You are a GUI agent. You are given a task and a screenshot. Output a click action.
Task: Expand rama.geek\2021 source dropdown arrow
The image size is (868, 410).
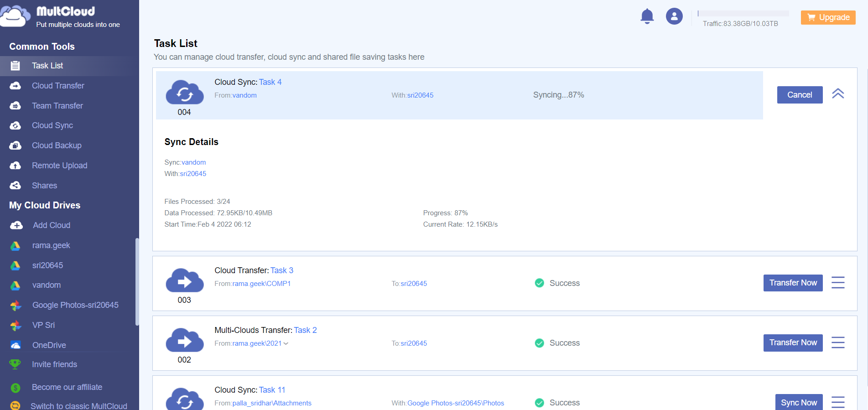pos(286,343)
